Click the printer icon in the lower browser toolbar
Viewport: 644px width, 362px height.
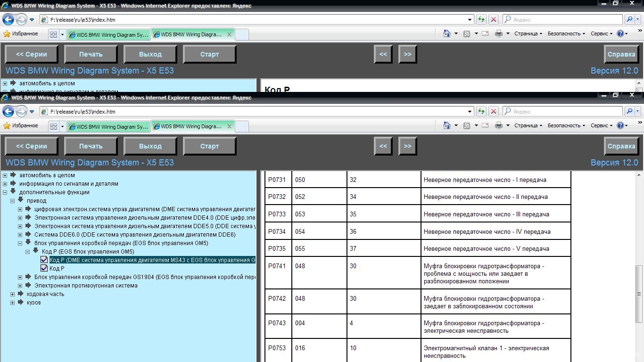[498, 125]
